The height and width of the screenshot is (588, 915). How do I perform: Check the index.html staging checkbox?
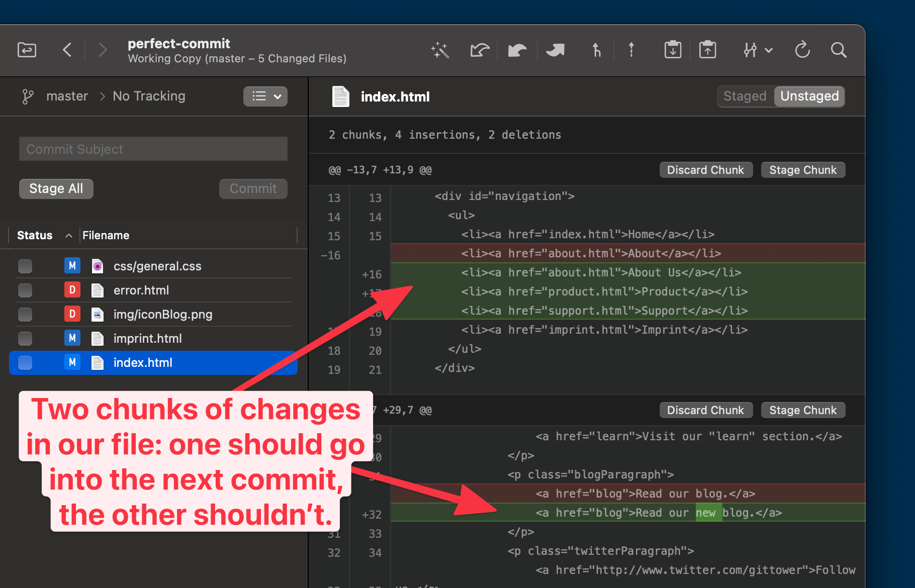point(25,362)
